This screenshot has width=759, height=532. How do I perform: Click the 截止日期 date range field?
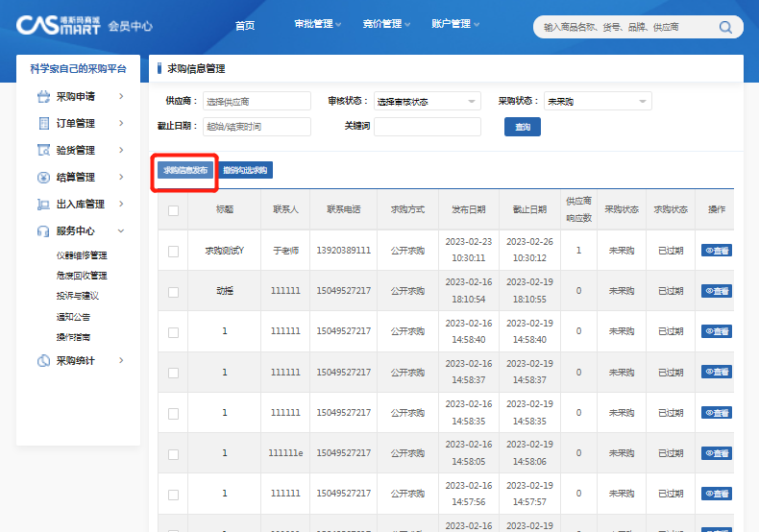pos(257,127)
